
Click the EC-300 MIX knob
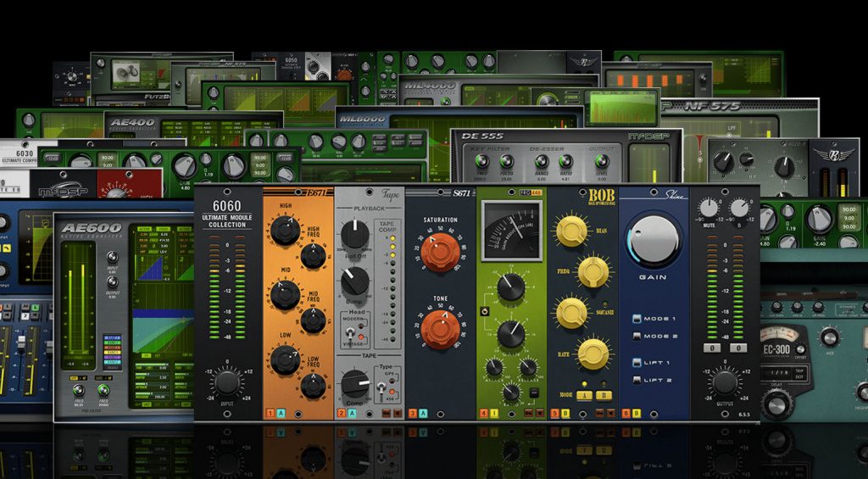[829, 337]
